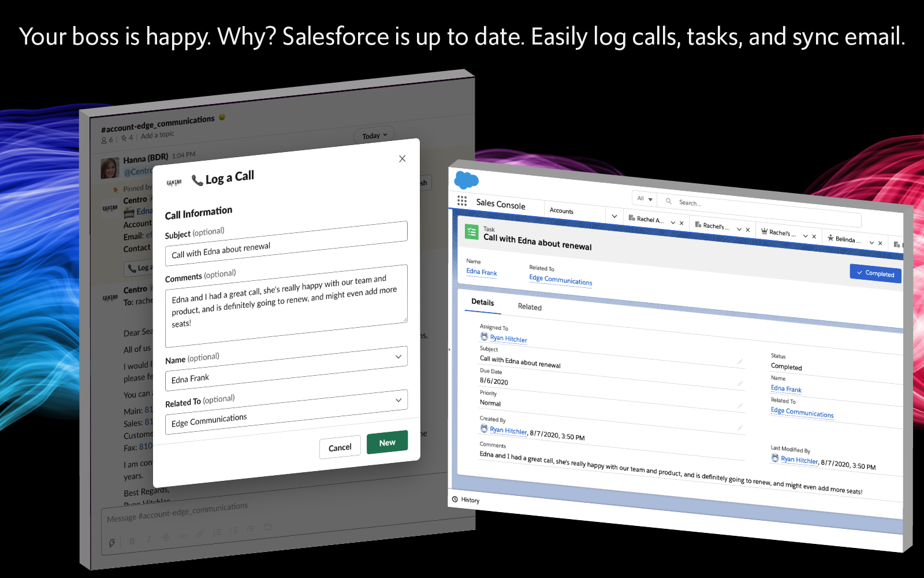
Task: Click the star-person icon on the Belinda tab
Action: click(830, 238)
